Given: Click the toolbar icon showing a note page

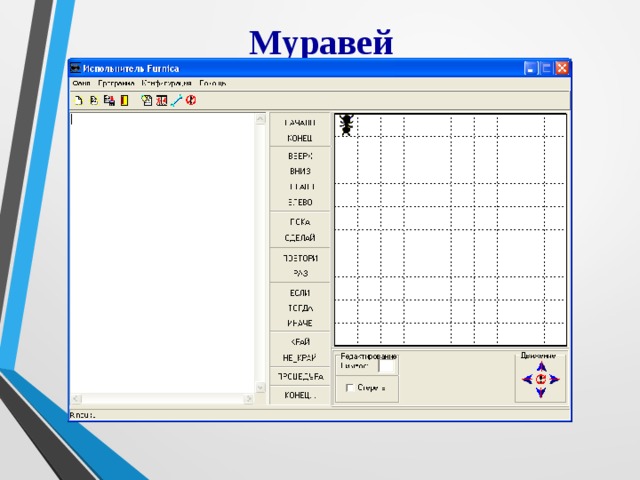Looking at the screenshot, I should pos(147,100).
